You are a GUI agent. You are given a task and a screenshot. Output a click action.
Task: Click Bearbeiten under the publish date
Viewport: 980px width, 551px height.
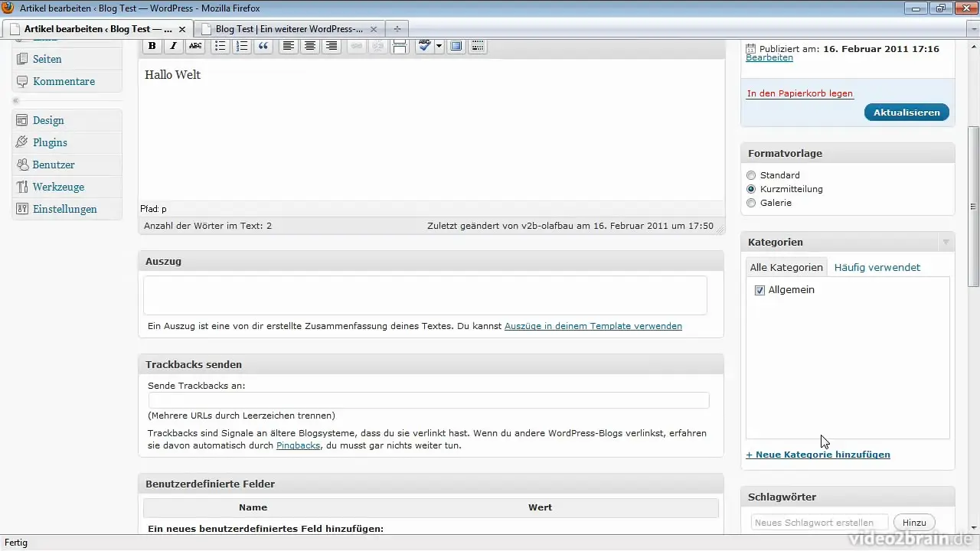click(769, 57)
